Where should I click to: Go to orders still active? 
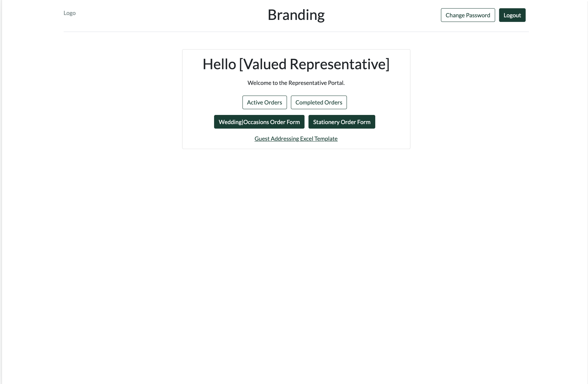(x=264, y=103)
